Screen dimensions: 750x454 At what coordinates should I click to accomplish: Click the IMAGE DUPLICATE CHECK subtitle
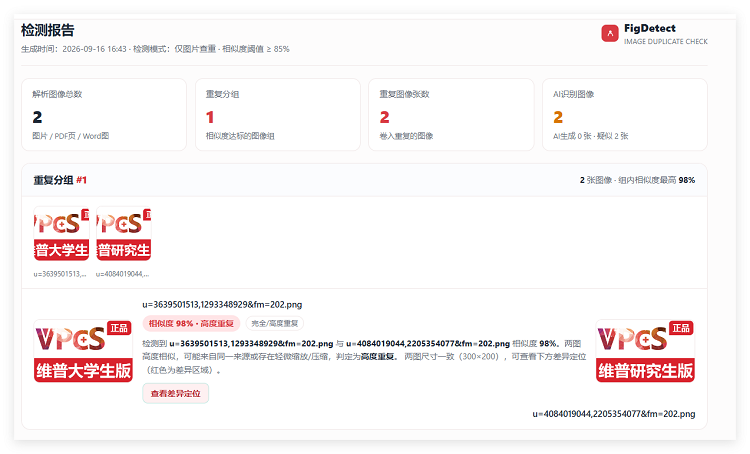[x=666, y=42]
